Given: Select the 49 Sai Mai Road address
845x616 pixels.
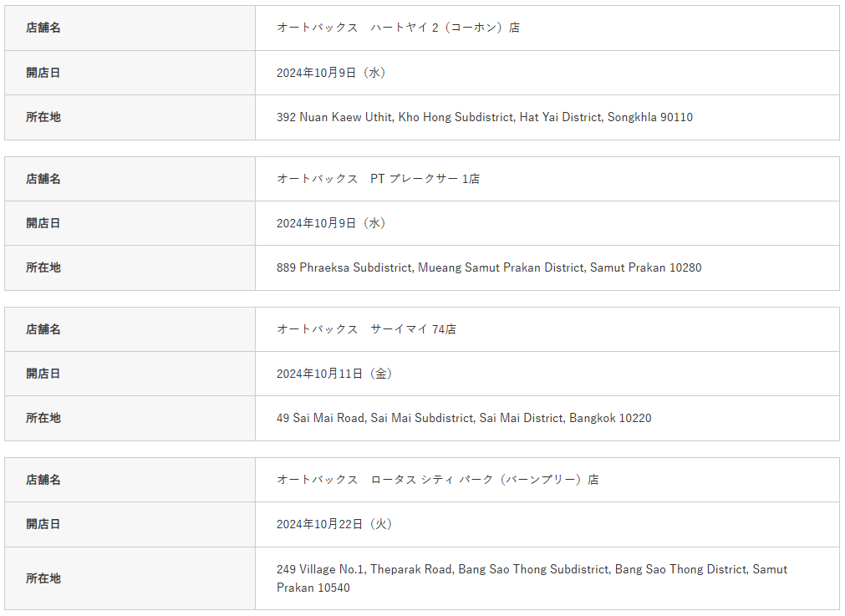Looking at the screenshot, I should pyautogui.click(x=464, y=418).
